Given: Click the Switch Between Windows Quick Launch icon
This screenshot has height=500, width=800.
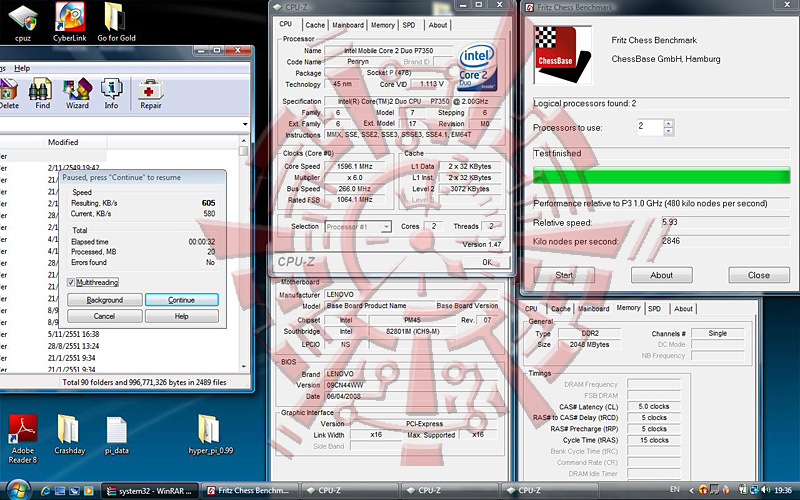Looking at the screenshot, I should (74, 491).
